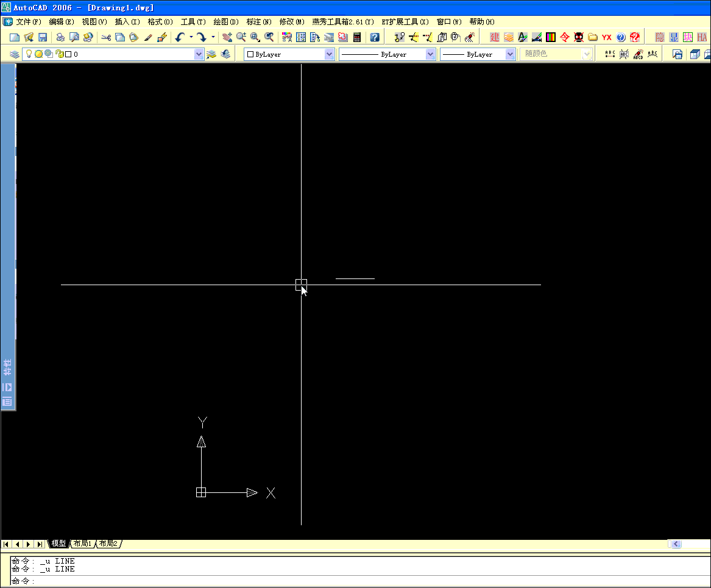
Task: Select the Match Properties brush icon
Action: [148, 37]
